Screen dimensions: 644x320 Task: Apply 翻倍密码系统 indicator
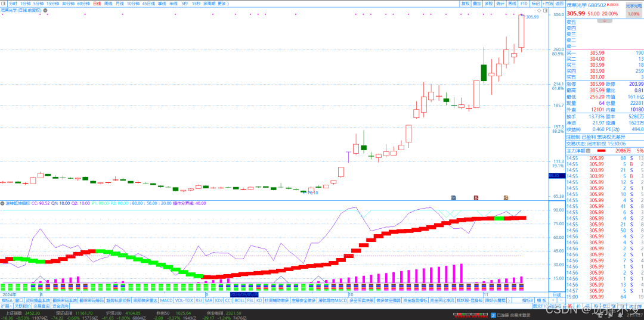click(x=64, y=300)
